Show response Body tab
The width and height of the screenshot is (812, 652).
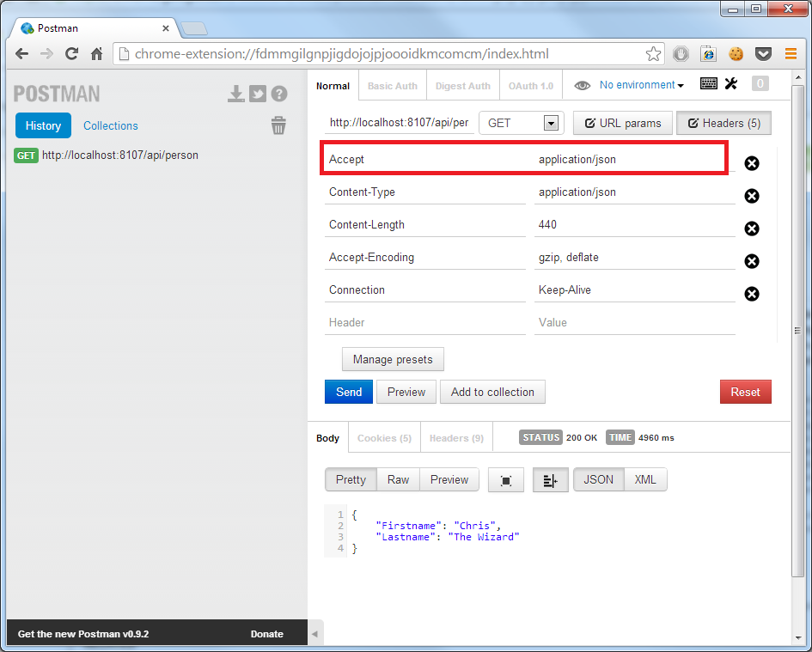tap(327, 438)
